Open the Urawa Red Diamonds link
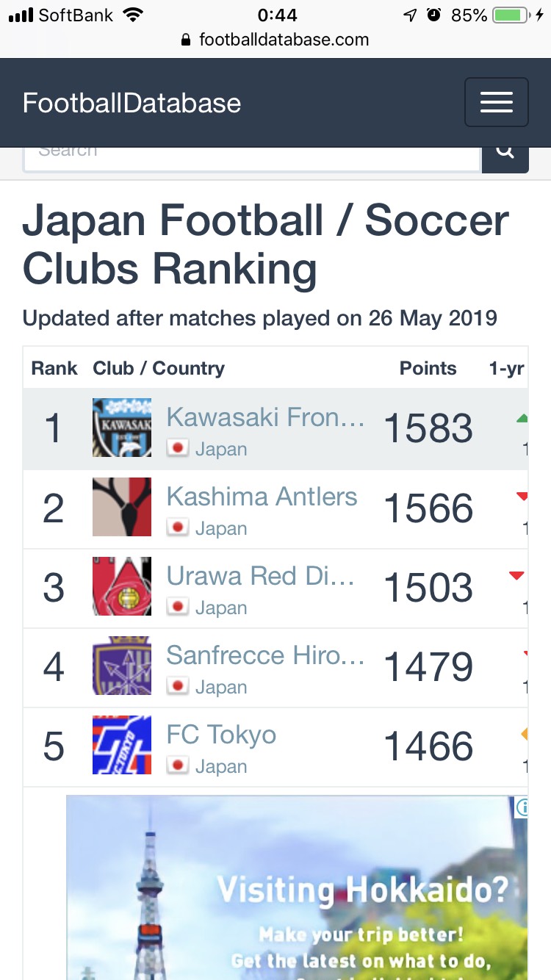551x980 pixels. pos(261,576)
